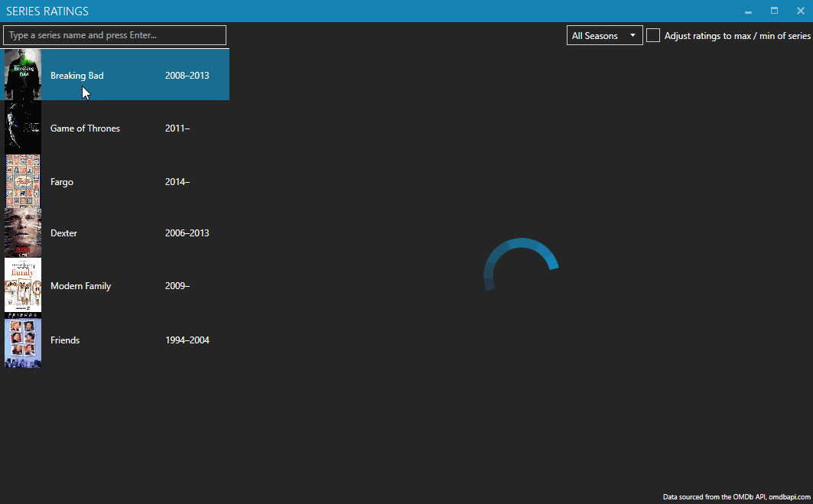The height and width of the screenshot is (504, 813).
Task: Click the Fargo series title
Action: (62, 182)
